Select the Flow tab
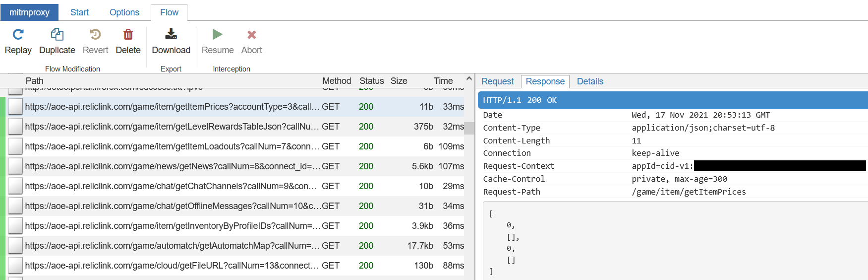The image size is (868, 280). click(x=169, y=12)
